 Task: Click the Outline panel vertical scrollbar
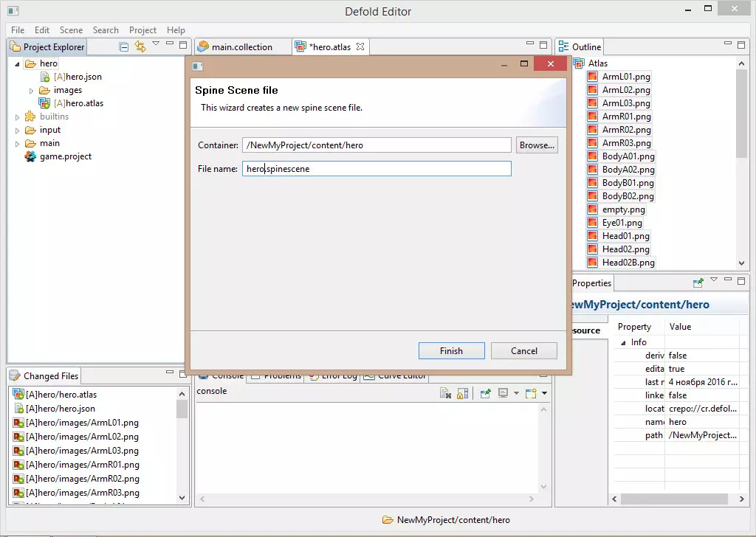742,118
